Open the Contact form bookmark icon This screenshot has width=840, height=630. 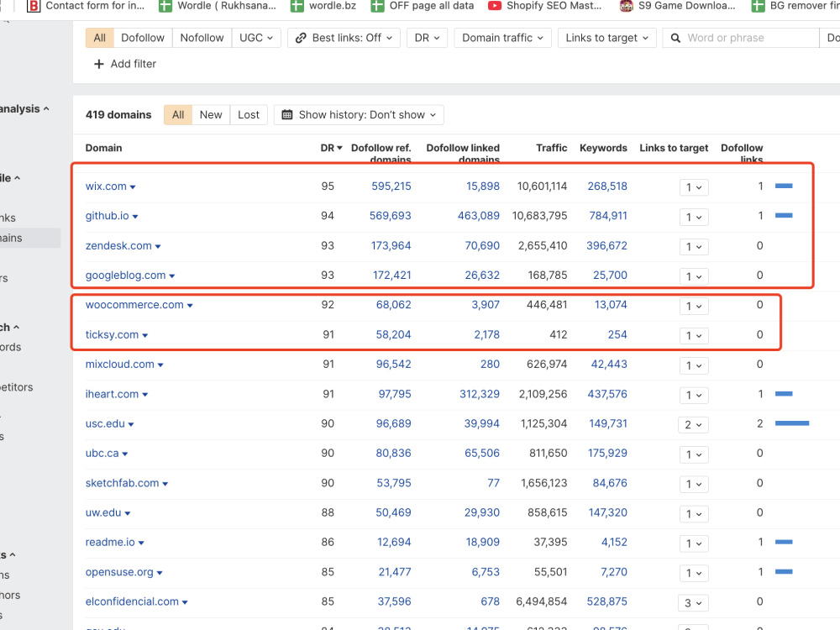pos(34,6)
